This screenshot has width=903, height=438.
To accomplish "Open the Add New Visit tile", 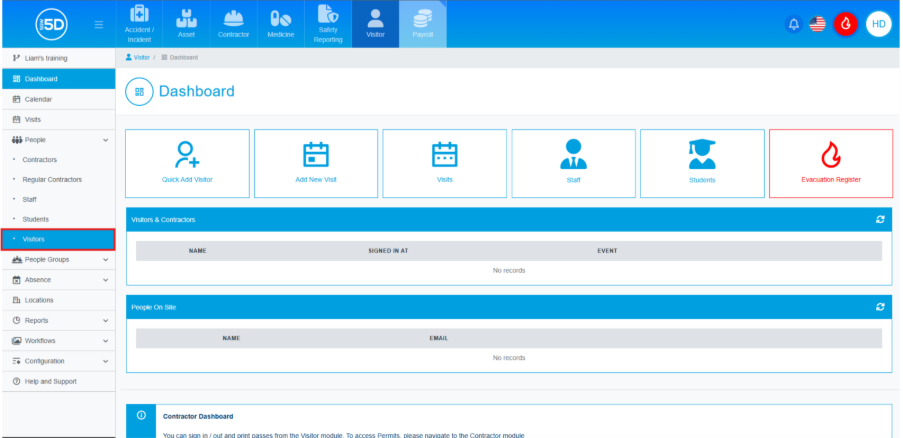I will click(x=316, y=163).
